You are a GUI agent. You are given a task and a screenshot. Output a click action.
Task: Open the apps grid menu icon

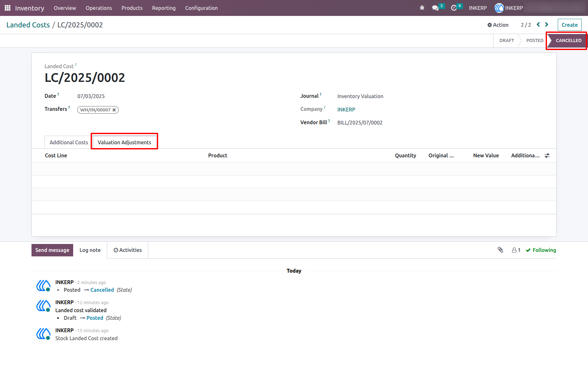tap(8, 8)
